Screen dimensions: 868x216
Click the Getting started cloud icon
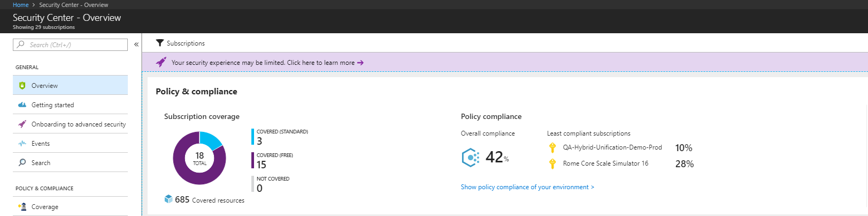22,105
